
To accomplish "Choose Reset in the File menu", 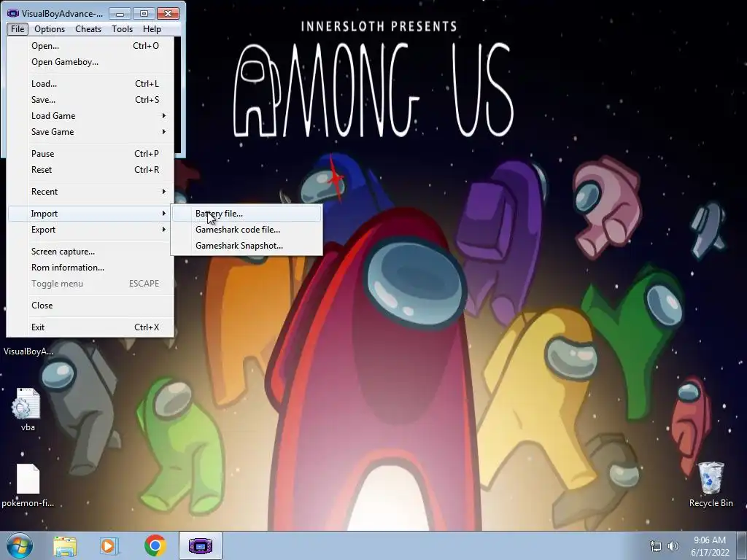I will (90, 170).
